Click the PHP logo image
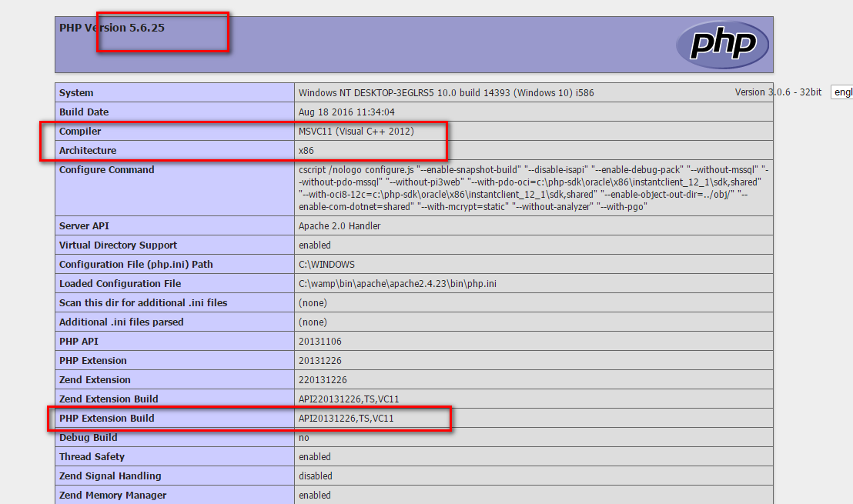Image resolution: width=853 pixels, height=504 pixels. [722, 45]
